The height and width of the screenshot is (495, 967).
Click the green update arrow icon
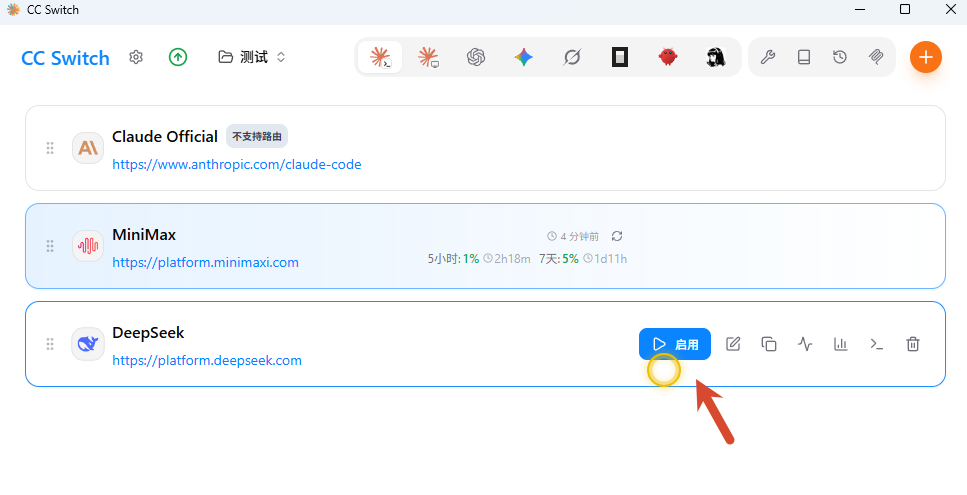[178, 57]
